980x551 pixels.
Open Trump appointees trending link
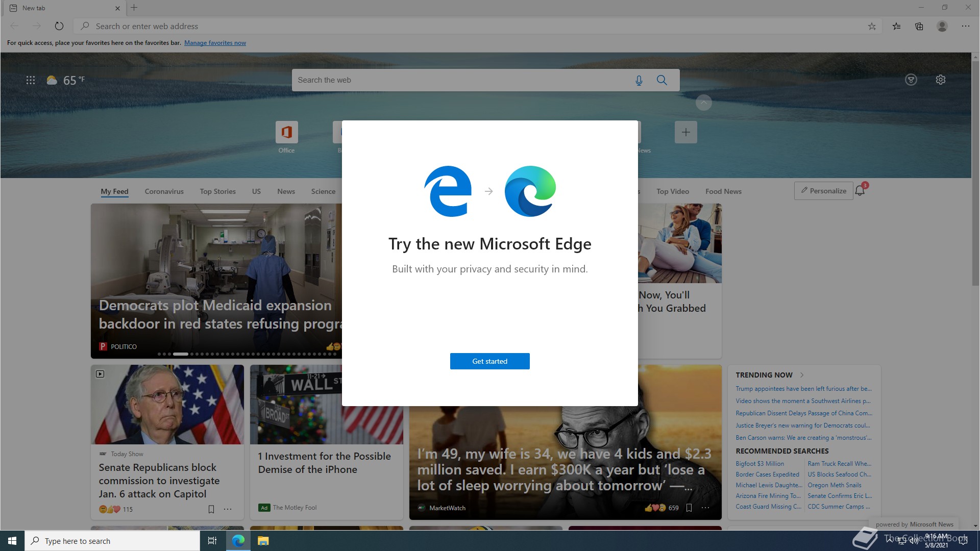click(x=803, y=389)
